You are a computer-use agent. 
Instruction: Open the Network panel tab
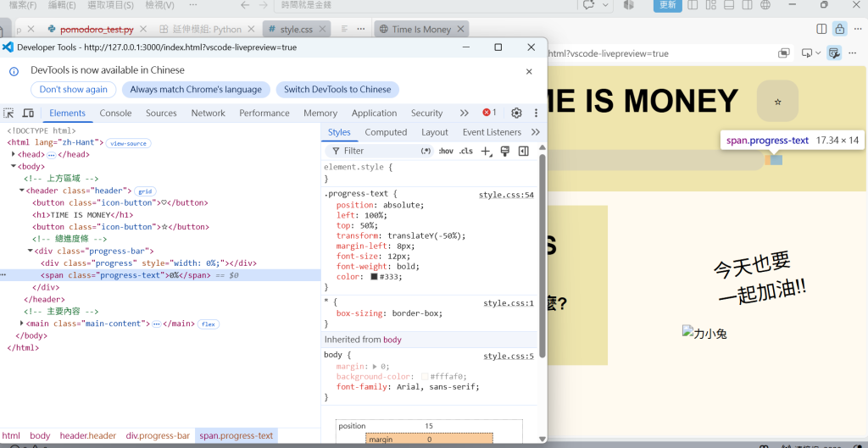coord(209,113)
